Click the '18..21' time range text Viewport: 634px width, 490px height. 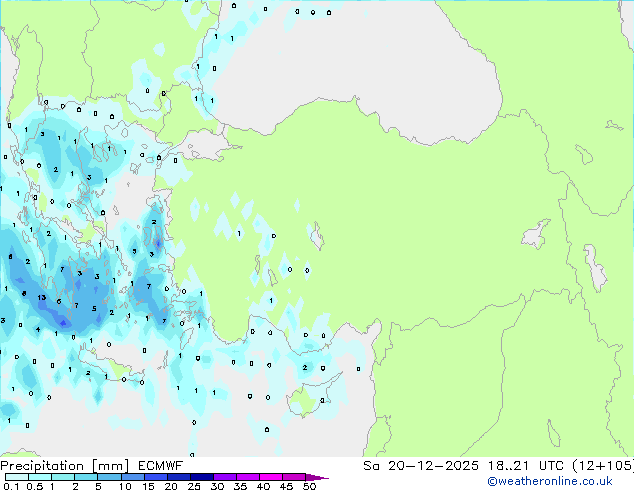[508, 466]
